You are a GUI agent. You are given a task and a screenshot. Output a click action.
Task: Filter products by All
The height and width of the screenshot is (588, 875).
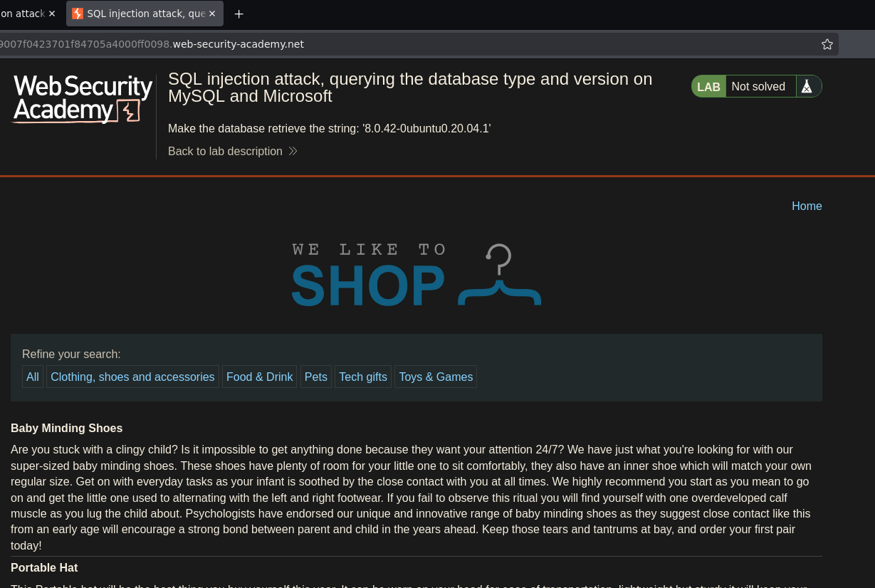(x=33, y=377)
